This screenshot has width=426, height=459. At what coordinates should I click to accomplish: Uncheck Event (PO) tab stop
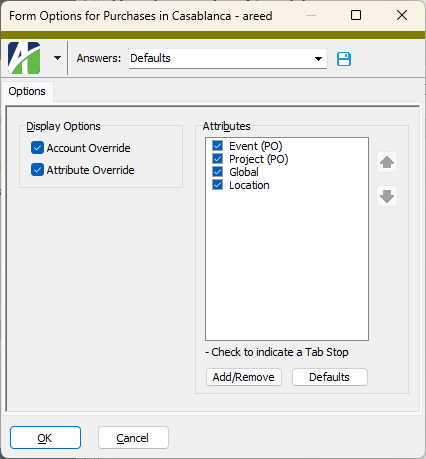click(218, 146)
